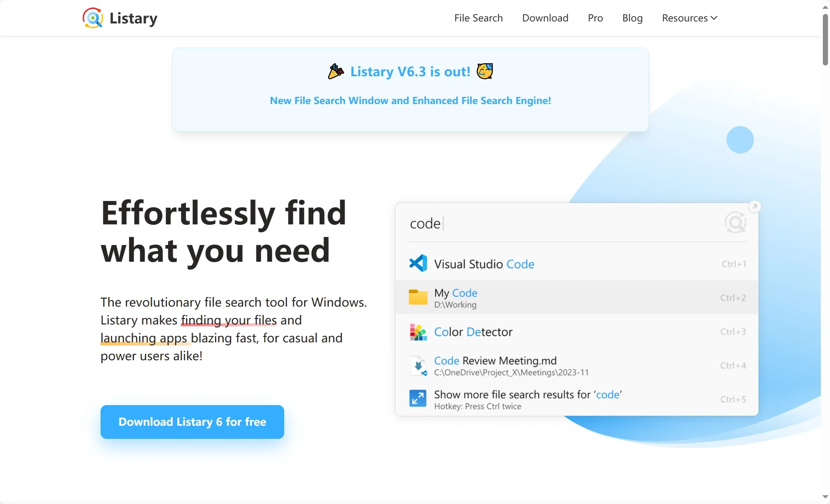Screen dimensions: 830x504
Task: Open the Listary V6.3 is out announcement
Action: coord(410,71)
